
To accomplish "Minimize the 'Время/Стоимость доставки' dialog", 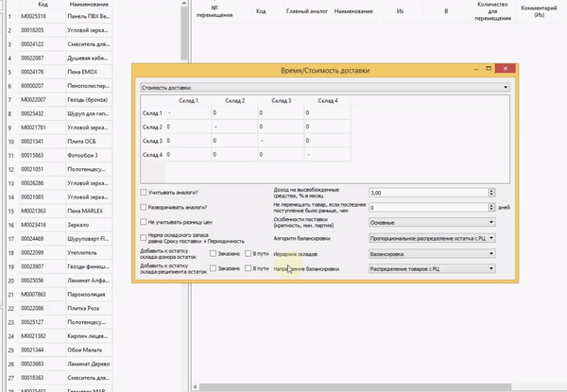I will pos(476,68).
